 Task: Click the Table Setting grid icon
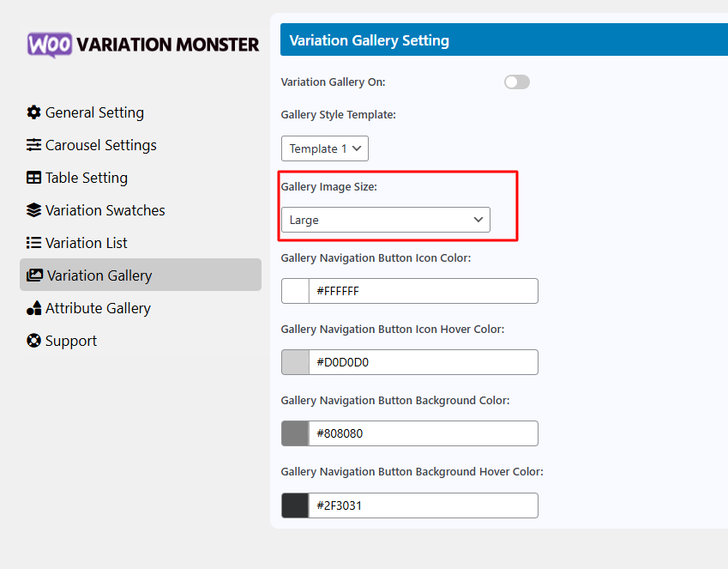(x=33, y=178)
